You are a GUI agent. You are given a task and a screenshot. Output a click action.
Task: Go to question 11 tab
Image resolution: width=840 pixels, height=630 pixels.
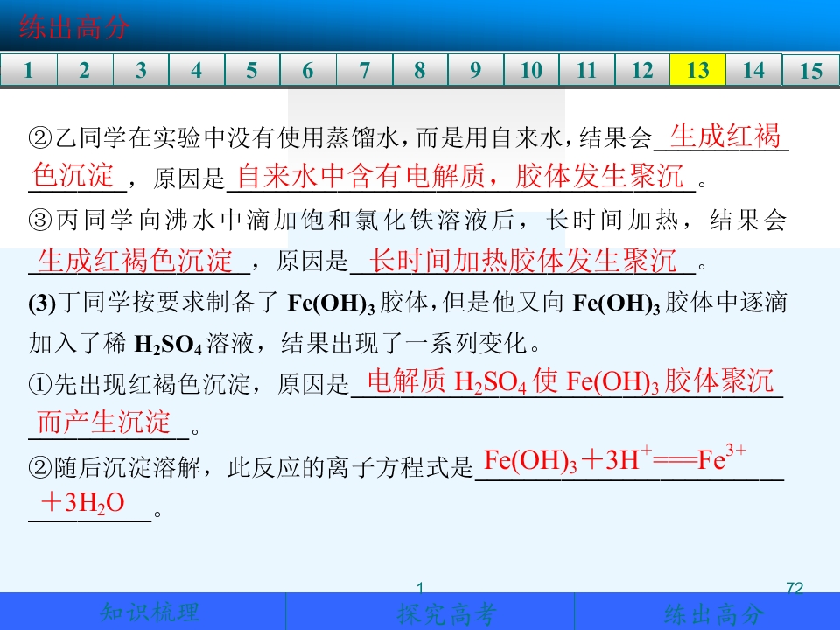(x=587, y=70)
